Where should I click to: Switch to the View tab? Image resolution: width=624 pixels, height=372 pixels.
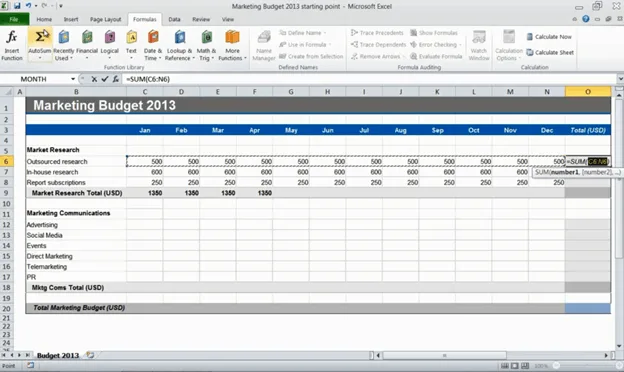[228, 19]
